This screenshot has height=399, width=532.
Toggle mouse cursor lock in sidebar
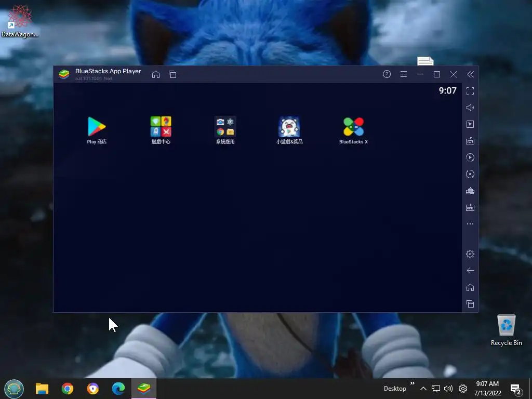tap(470, 124)
